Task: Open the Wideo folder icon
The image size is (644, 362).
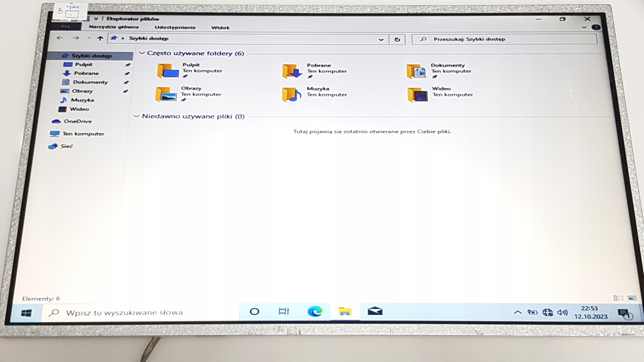Action: coord(418,95)
